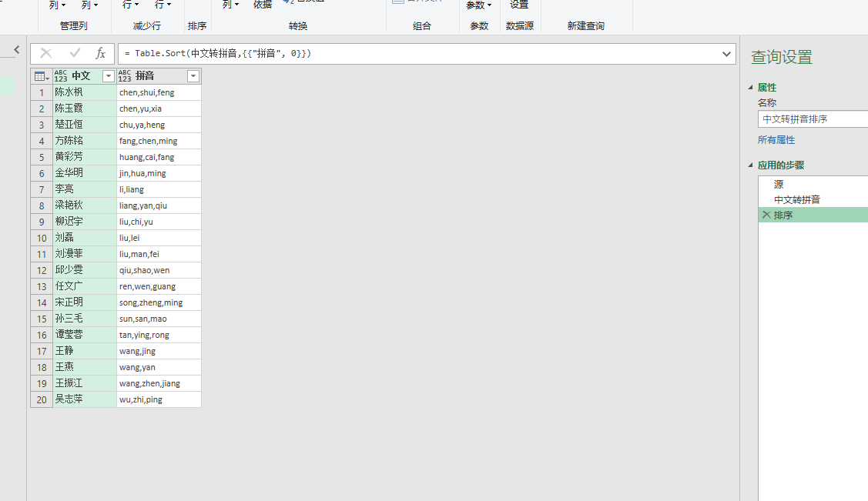Click the 所有属性 link
868x501 pixels.
(x=776, y=139)
